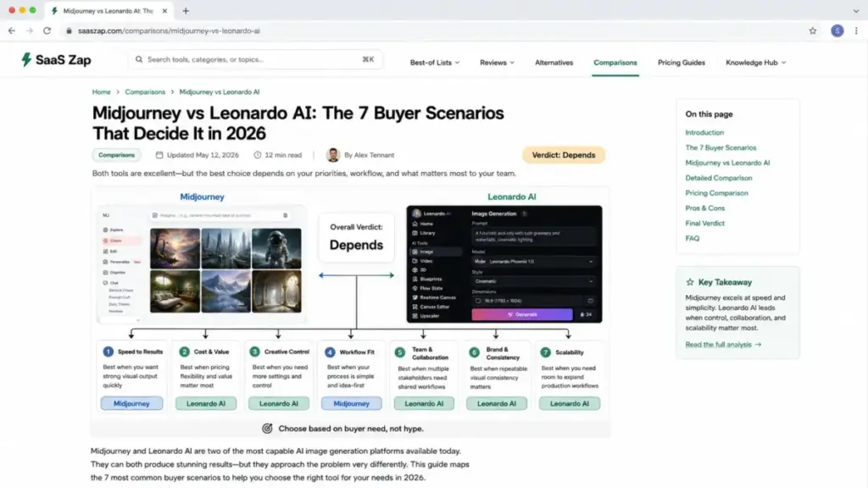
Task: Jump to The 7 Buyer Scenarios section
Action: pyautogui.click(x=721, y=147)
